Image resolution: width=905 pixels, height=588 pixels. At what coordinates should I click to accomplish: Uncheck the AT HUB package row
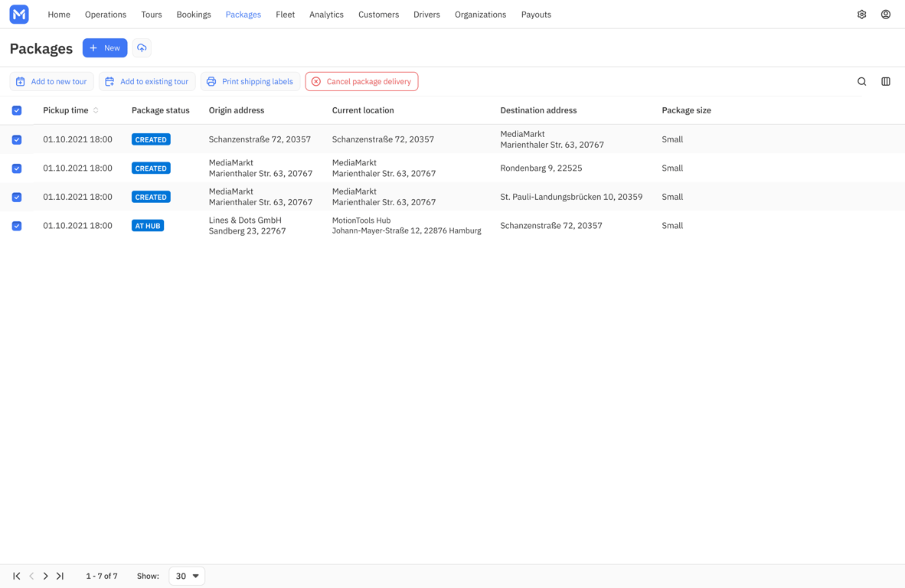[17, 226]
